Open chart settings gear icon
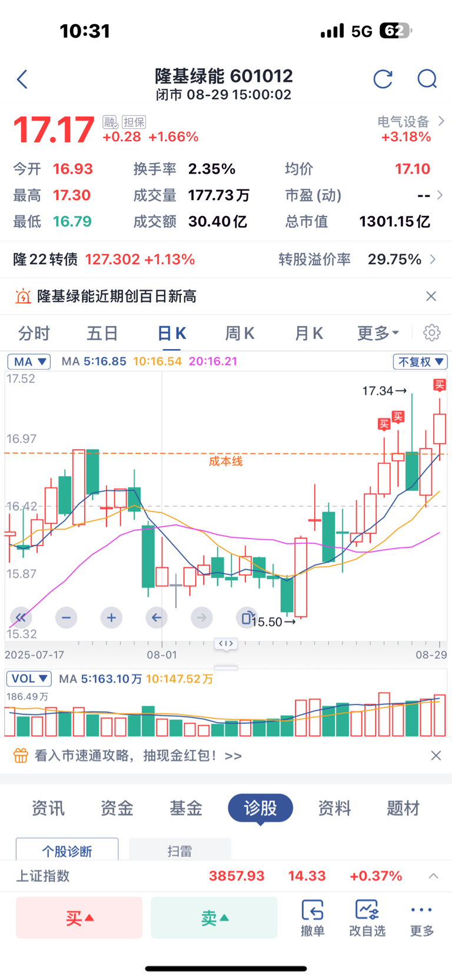Screen dimensions: 452x980 (431, 333)
